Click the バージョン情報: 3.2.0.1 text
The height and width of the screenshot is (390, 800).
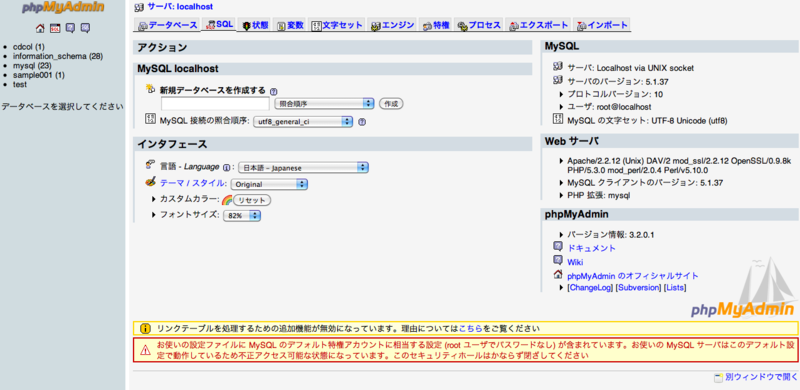(x=611, y=235)
